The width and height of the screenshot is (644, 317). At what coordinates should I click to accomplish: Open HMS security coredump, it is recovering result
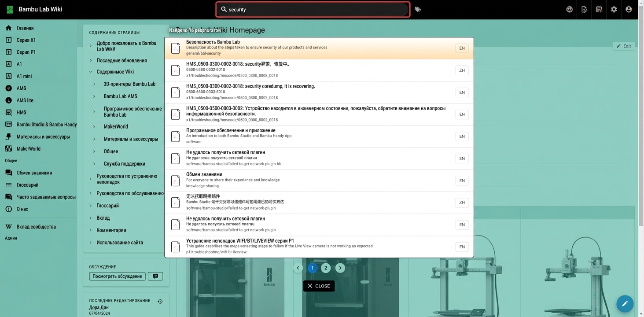tap(319, 92)
